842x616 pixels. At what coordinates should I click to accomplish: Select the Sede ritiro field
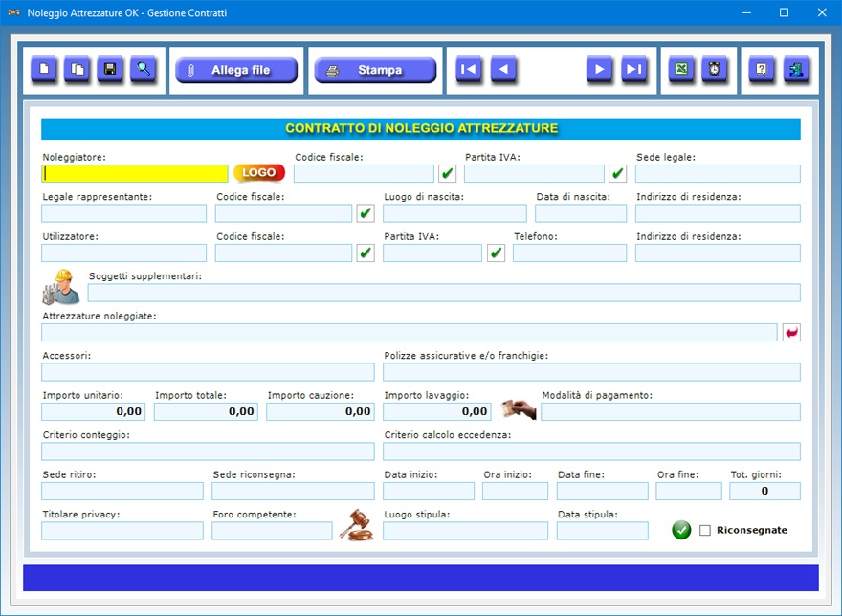point(122,492)
